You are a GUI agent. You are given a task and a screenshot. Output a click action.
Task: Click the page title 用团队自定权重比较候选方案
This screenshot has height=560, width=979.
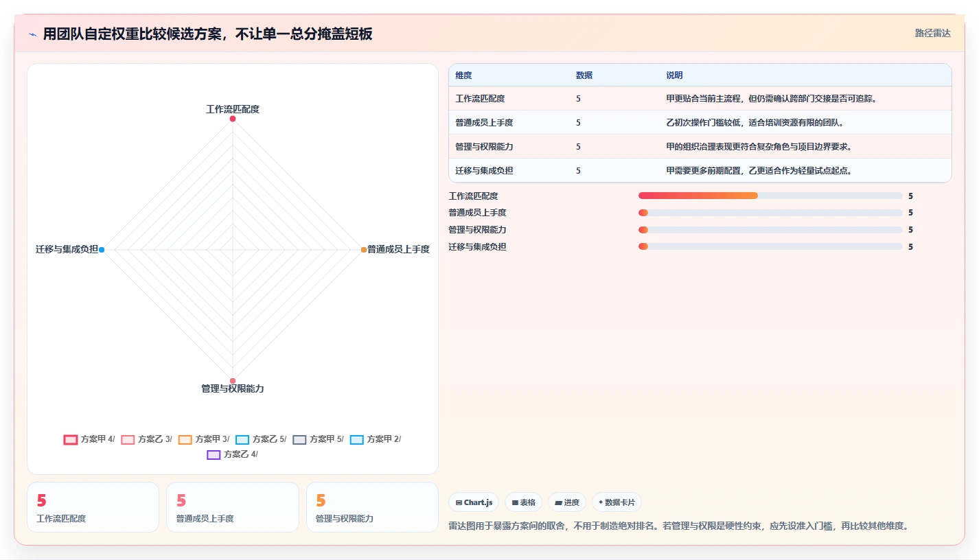coord(207,34)
